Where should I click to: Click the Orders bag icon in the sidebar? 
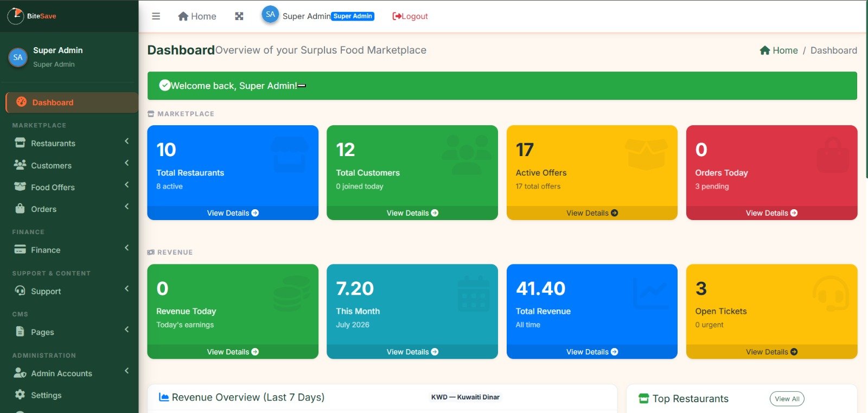tap(20, 208)
